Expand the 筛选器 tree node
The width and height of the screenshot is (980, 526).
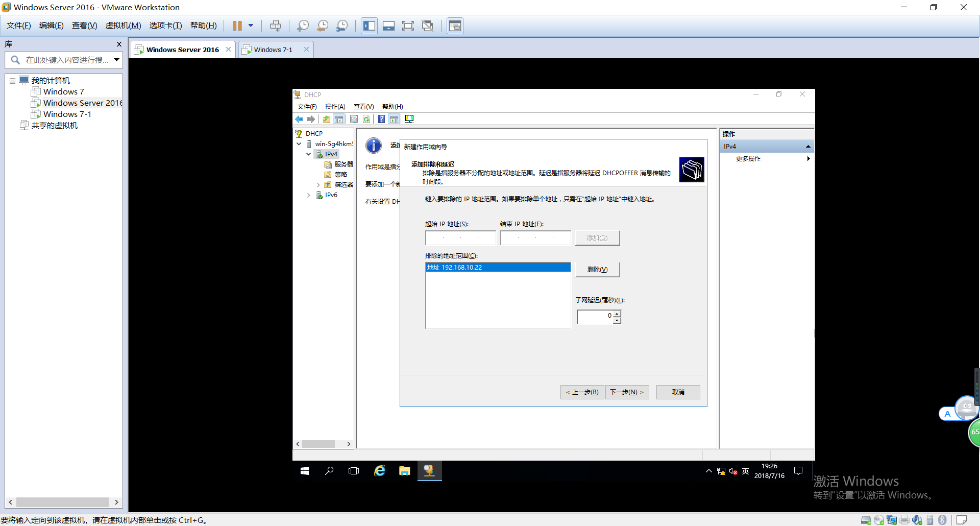tap(318, 185)
